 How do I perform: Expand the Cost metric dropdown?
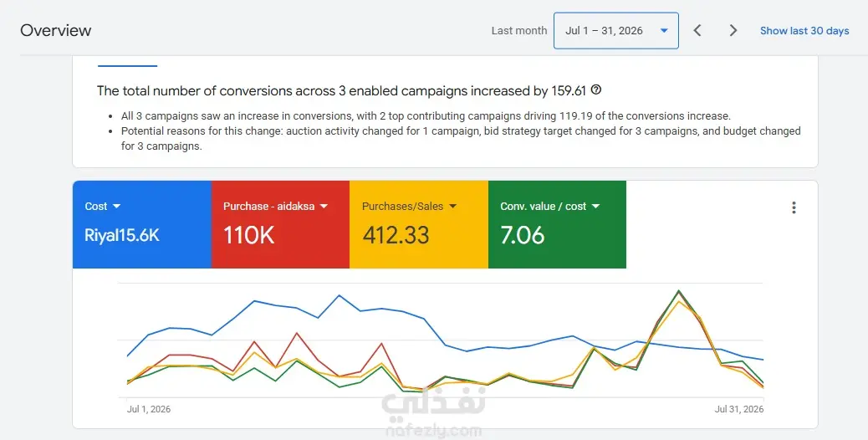coord(116,207)
